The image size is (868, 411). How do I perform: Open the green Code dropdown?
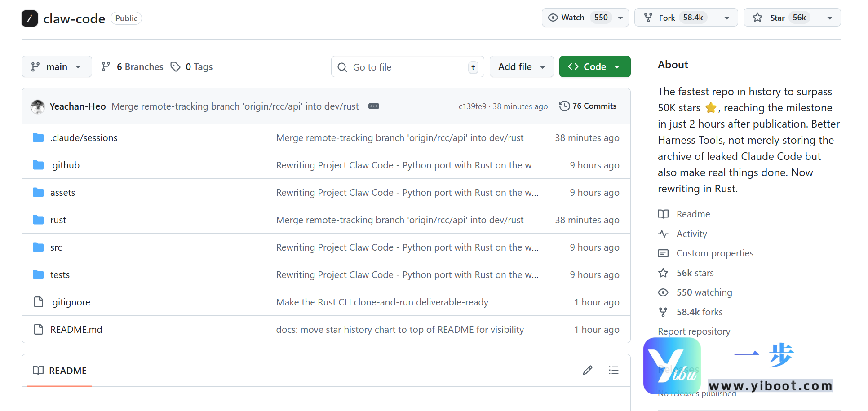pos(594,67)
